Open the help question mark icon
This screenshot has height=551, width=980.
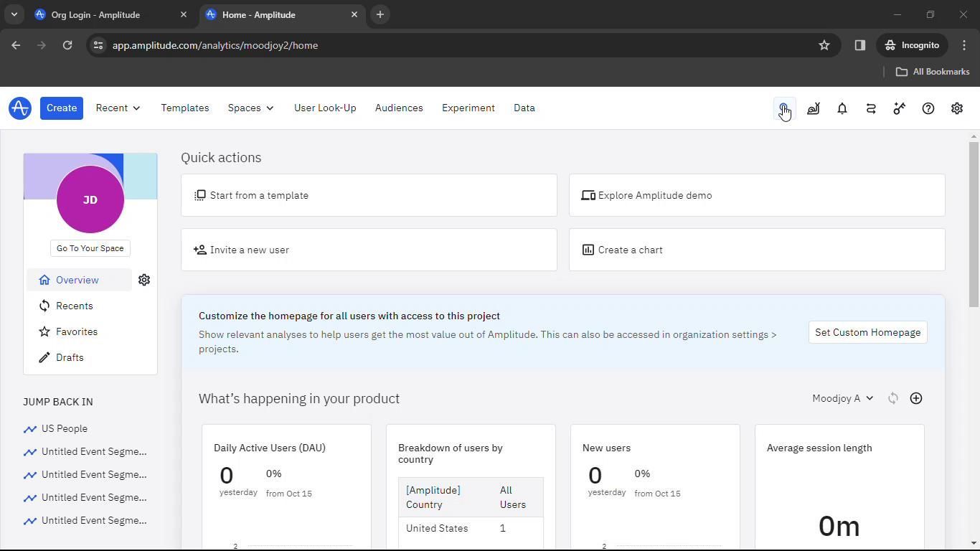click(928, 108)
